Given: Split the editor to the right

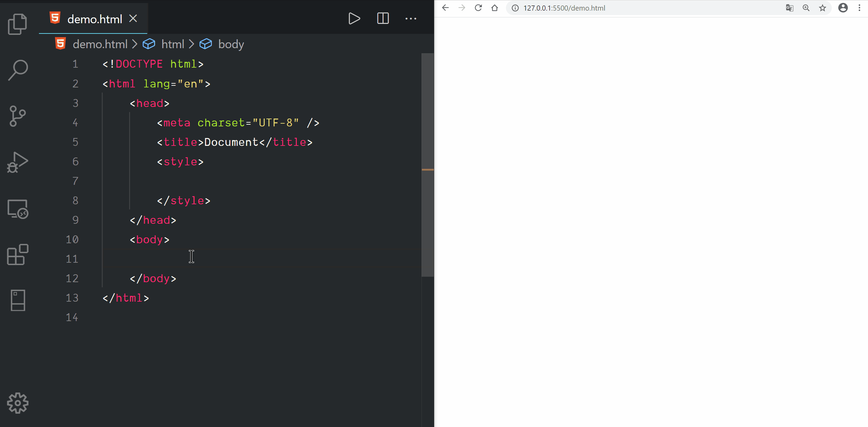Looking at the screenshot, I should 383,18.
